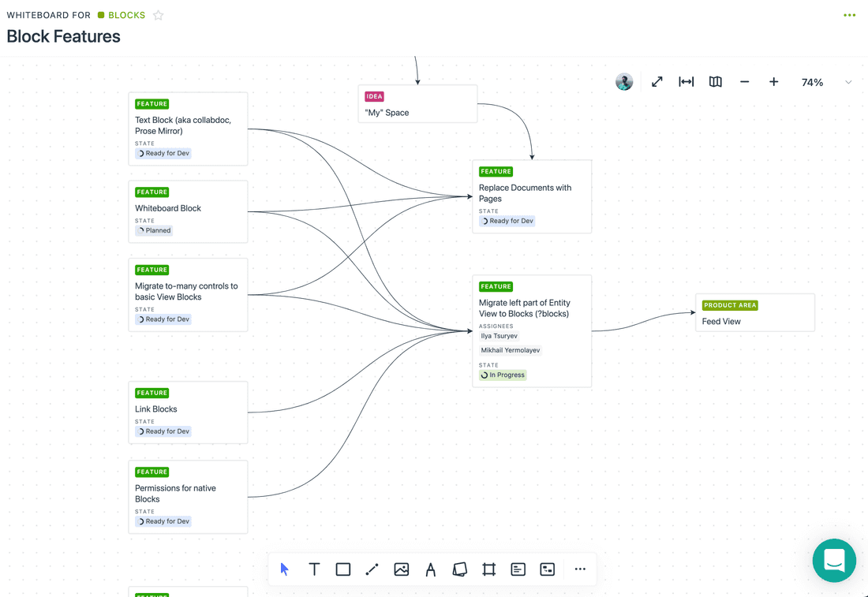
Task: Open the chat support widget
Action: (x=834, y=561)
